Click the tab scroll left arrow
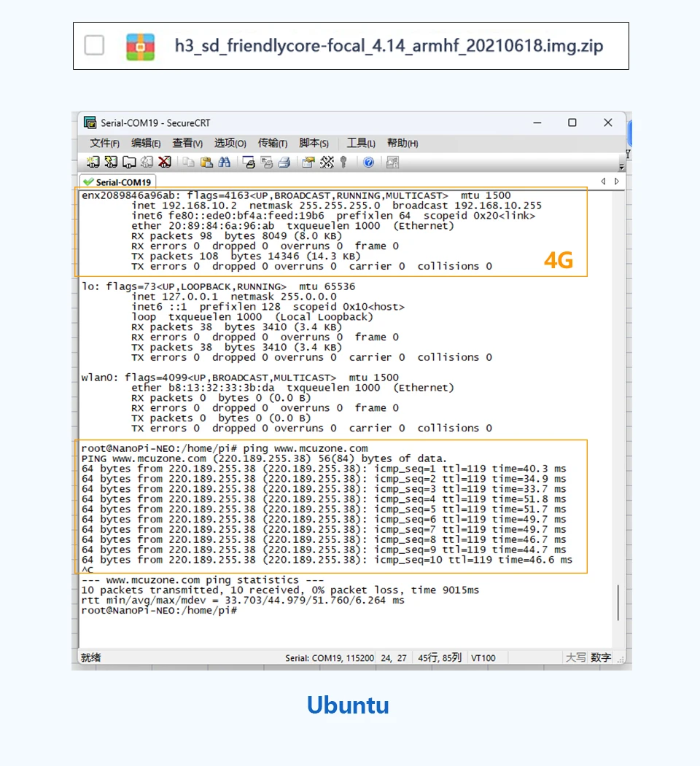Viewport: 700px width, 766px height. 603,181
